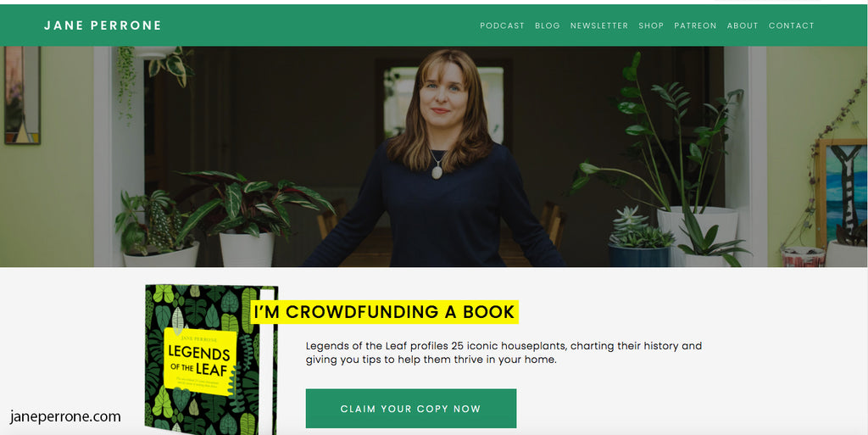
Task: Open the Podcast page
Action: [502, 25]
